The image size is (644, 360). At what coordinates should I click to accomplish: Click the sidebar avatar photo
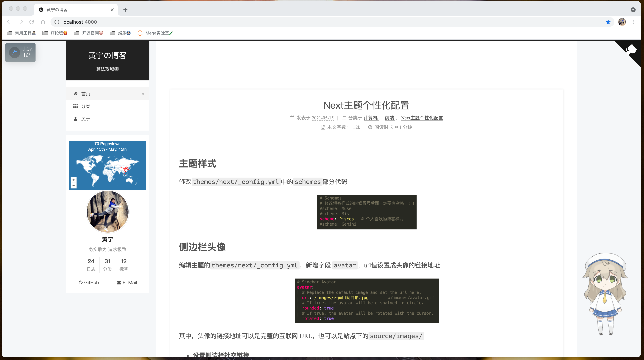(107, 212)
